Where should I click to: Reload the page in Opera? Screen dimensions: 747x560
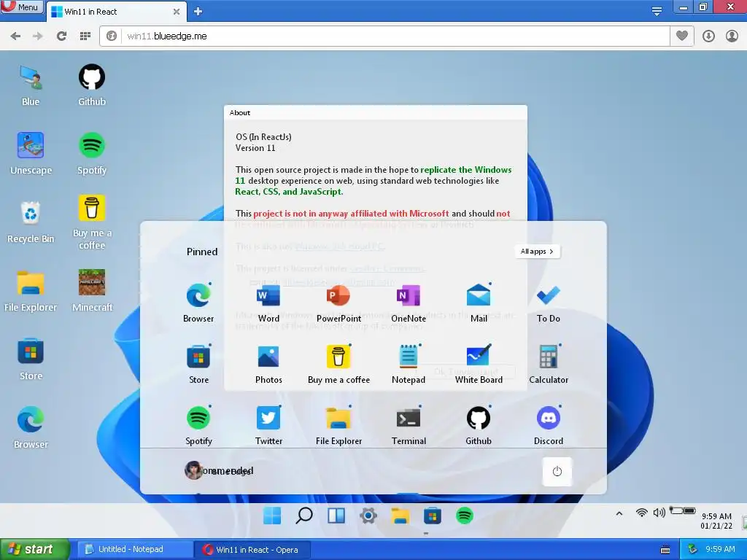pos(61,36)
